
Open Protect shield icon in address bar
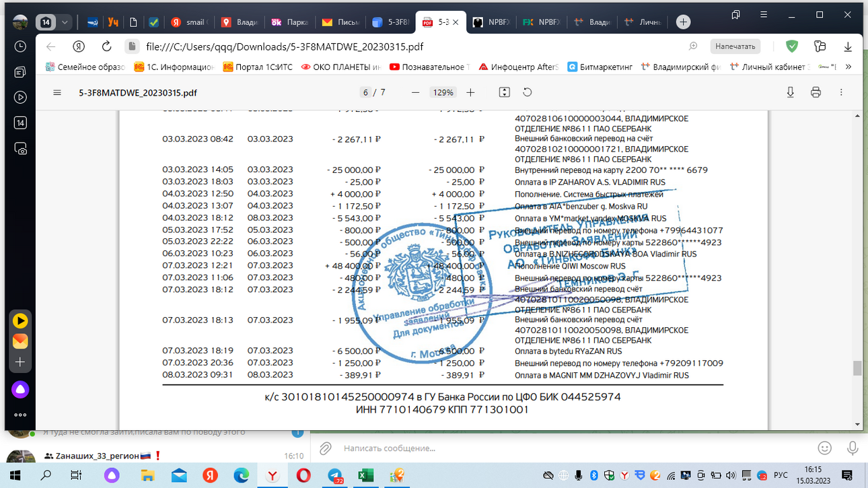(x=792, y=46)
